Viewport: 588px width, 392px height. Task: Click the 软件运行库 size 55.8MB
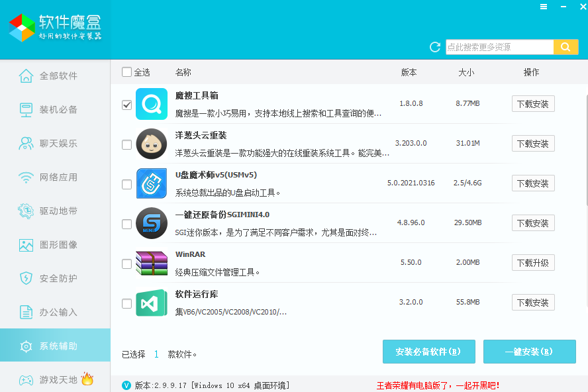click(468, 302)
